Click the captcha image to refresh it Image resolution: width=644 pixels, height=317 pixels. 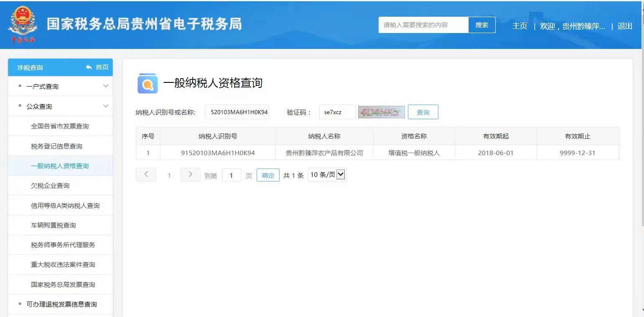pyautogui.click(x=381, y=112)
